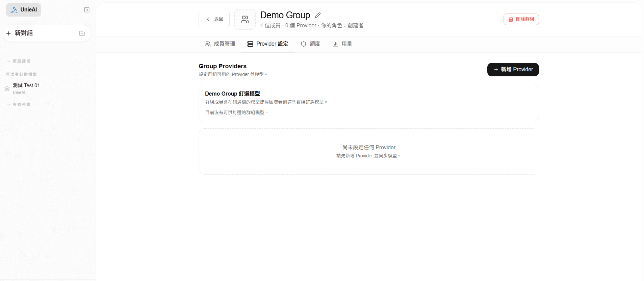Delete the group with 刪除群組
The width and height of the screenshot is (644, 281).
tap(521, 19)
